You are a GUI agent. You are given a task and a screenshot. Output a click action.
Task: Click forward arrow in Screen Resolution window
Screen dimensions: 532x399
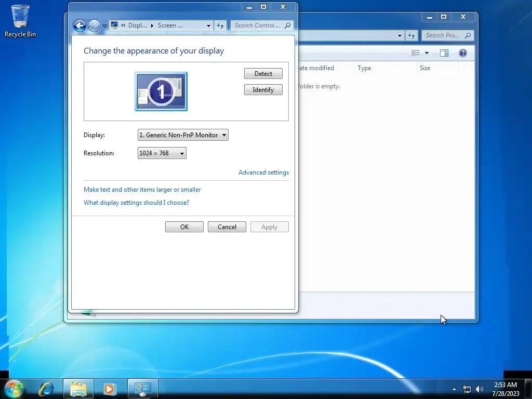pos(94,25)
